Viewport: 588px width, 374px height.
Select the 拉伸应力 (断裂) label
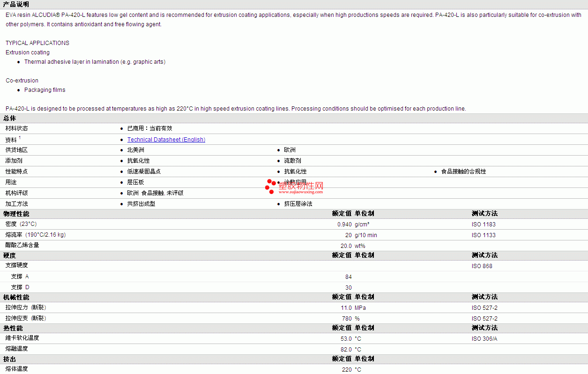(26, 307)
